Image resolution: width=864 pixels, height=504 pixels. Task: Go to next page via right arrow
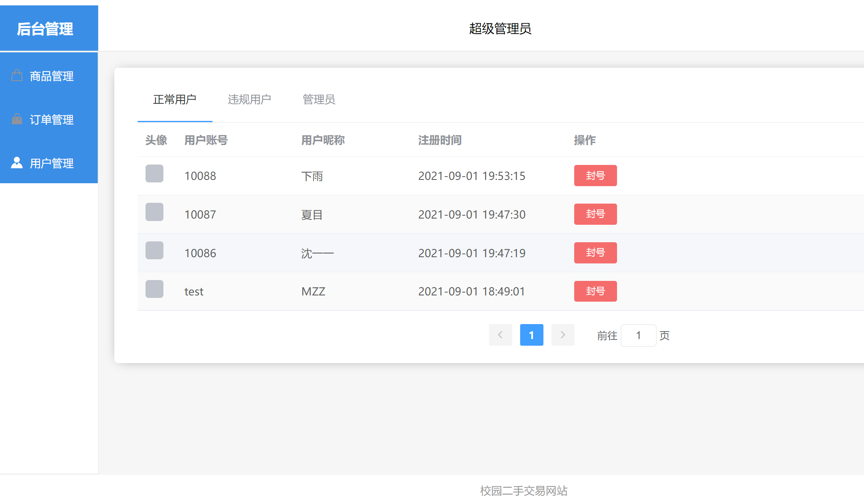tap(563, 335)
